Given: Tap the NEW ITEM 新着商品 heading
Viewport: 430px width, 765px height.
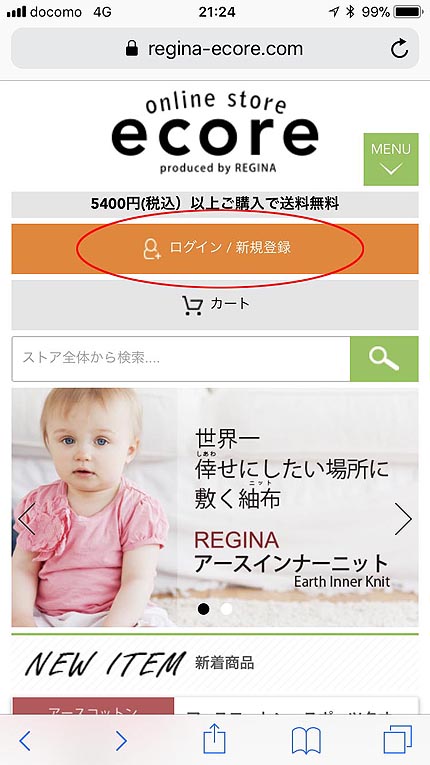Looking at the screenshot, I should pyautogui.click(x=140, y=663).
